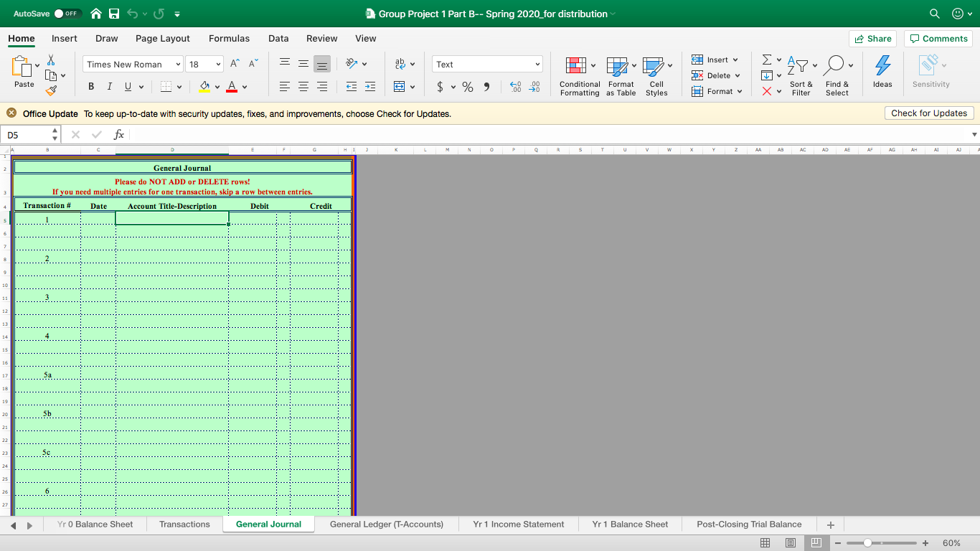Toggle wrap text button

point(400,64)
